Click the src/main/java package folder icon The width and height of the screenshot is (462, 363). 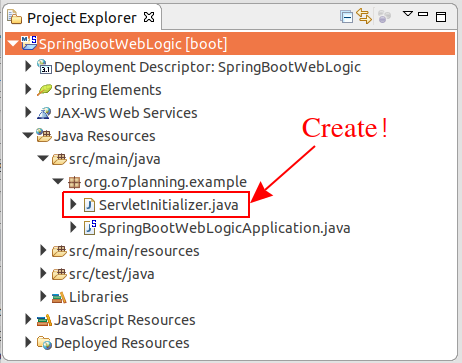tap(59, 159)
